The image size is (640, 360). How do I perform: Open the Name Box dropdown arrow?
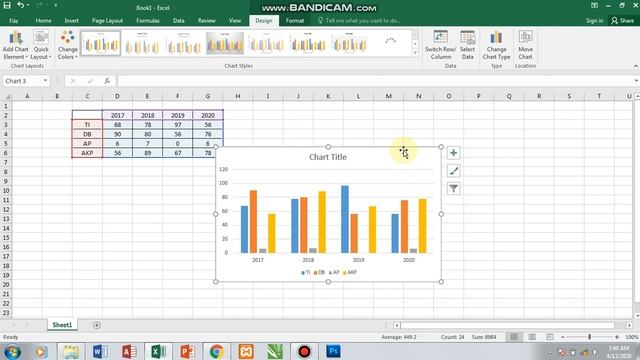[45, 81]
